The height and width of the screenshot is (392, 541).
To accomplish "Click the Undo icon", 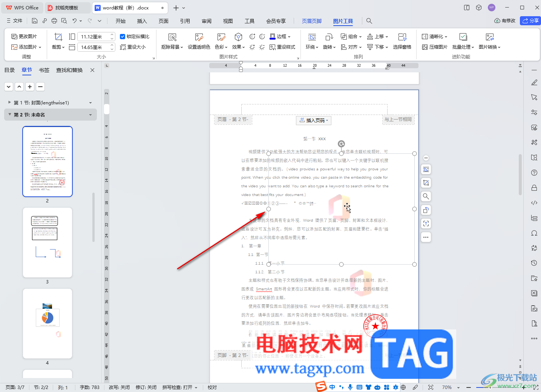I will [x=75, y=21].
